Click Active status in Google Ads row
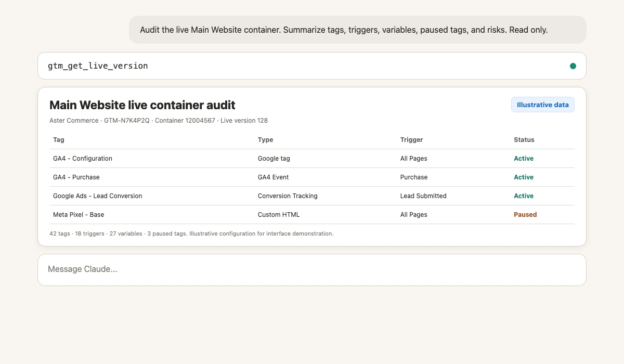The width and height of the screenshot is (624, 364). pyautogui.click(x=524, y=196)
